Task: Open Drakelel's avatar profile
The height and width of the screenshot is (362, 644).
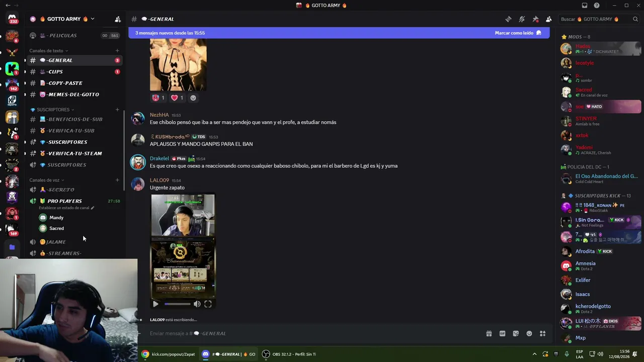Action: [x=138, y=162]
